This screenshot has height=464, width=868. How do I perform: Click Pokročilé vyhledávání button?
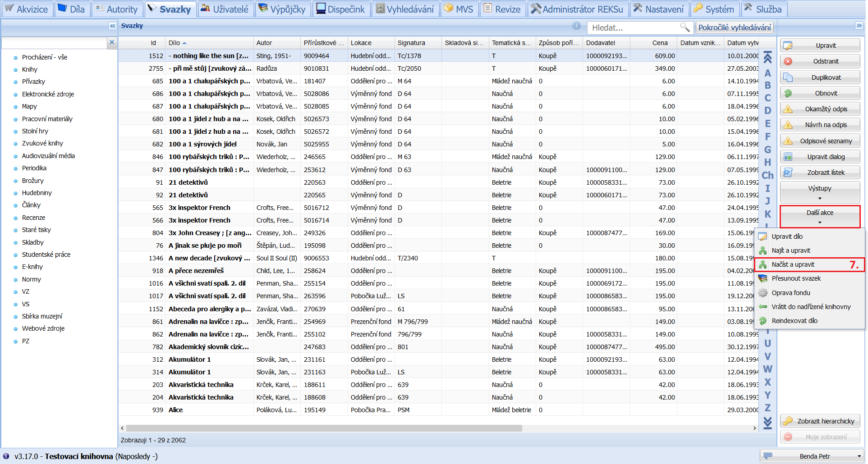(x=735, y=27)
